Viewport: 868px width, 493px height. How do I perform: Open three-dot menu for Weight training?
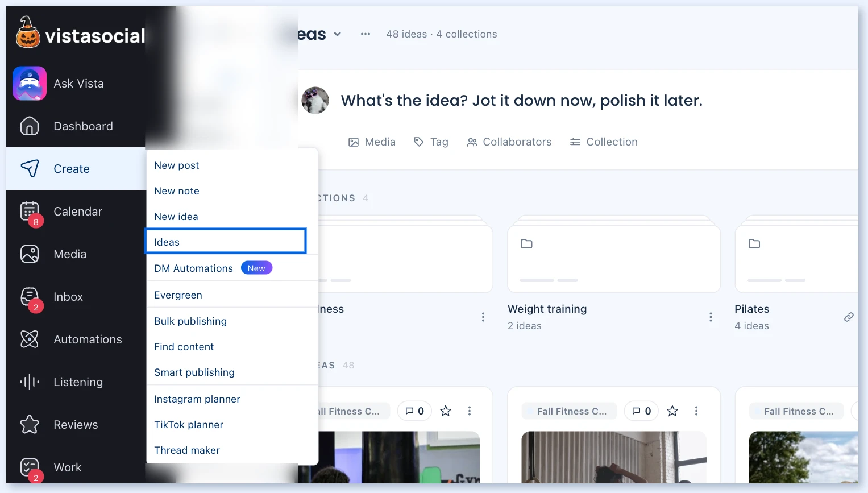coord(711,317)
